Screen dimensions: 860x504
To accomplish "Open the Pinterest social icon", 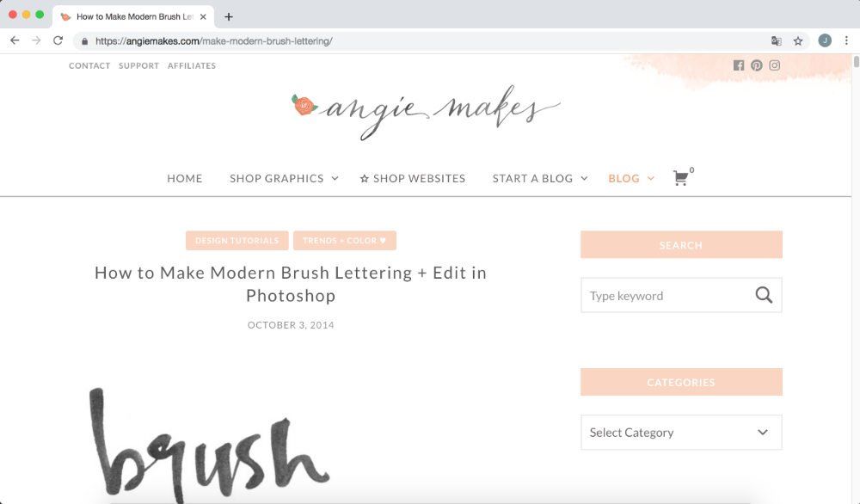I will pos(756,65).
